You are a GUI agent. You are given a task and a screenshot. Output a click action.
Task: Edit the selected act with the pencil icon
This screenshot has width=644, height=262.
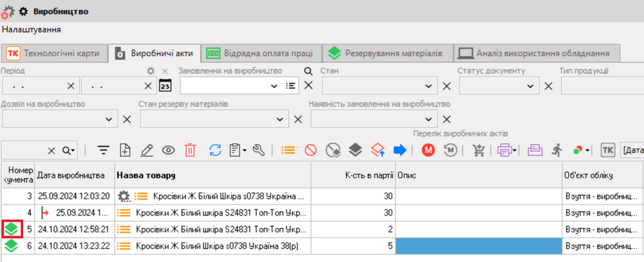coord(147,150)
